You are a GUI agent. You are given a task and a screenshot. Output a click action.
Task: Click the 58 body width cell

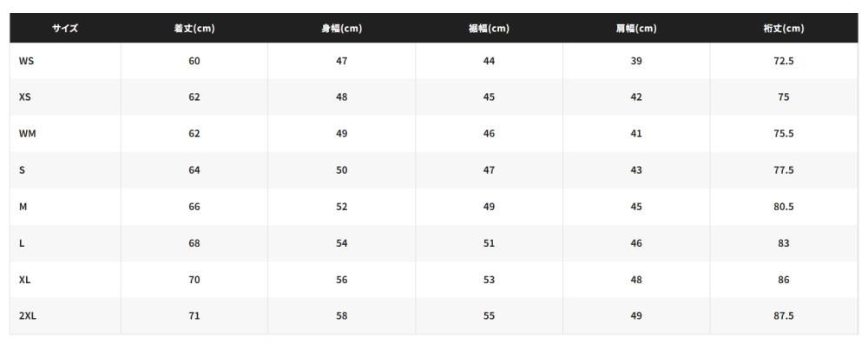click(341, 315)
